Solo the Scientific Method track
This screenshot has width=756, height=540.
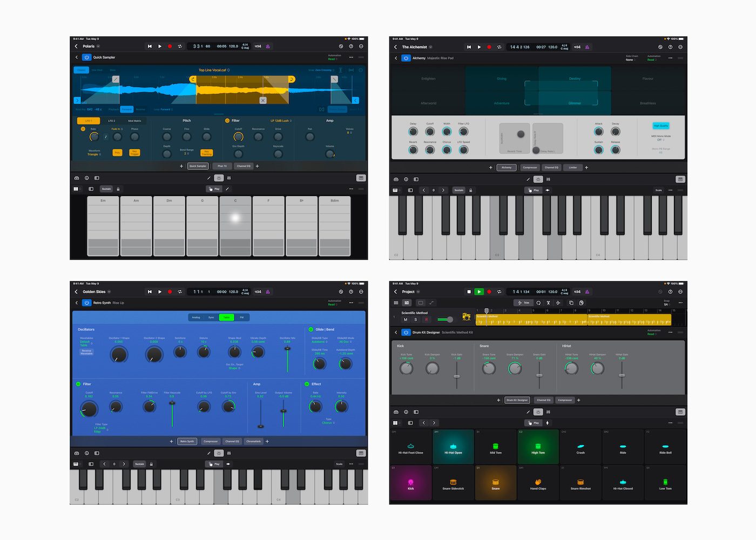415,318
